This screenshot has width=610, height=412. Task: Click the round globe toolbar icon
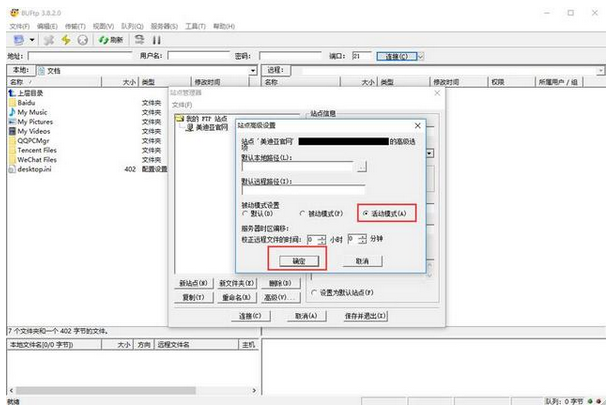(82, 40)
